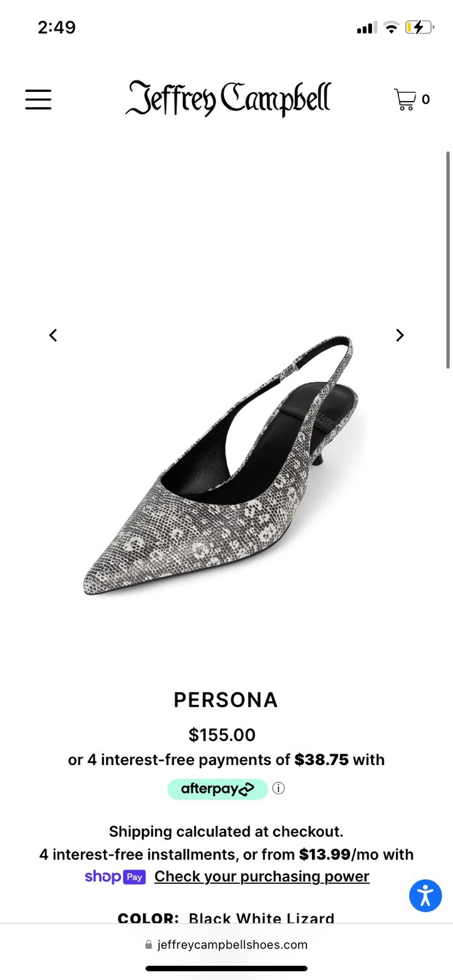Tap the 2:49 clock in status bar
The width and height of the screenshot is (453, 980).
pos(56,27)
